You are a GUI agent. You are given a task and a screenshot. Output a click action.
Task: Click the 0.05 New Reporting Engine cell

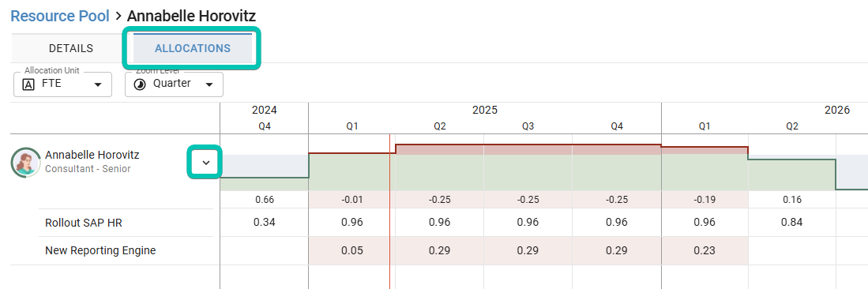coord(352,251)
